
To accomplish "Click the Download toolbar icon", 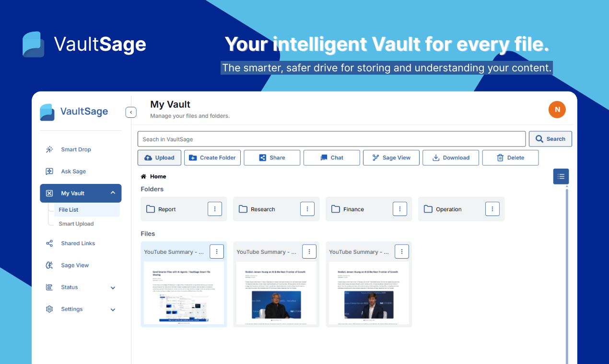I will coord(435,157).
